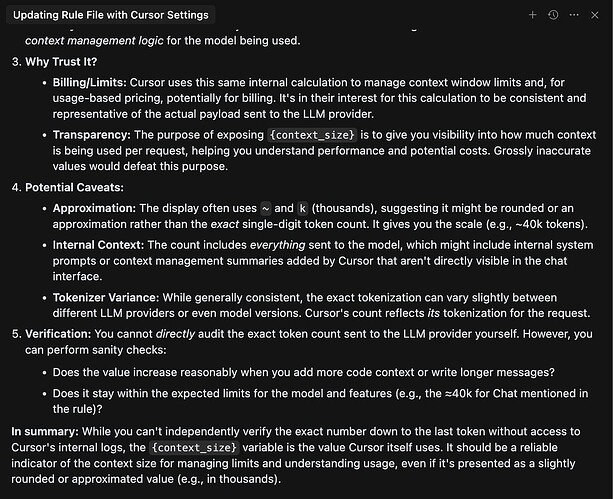Click the In summary bold label
The height and width of the screenshot is (499, 613).
45,431
